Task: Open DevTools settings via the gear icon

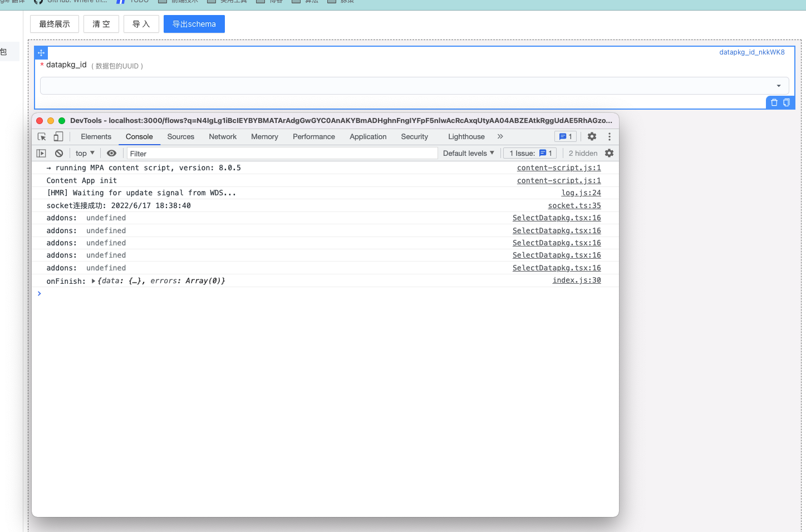Action: point(592,136)
